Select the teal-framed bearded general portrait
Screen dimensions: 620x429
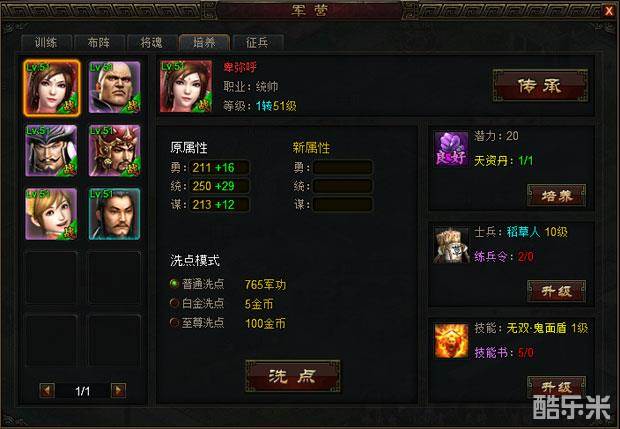pyautogui.click(x=114, y=214)
